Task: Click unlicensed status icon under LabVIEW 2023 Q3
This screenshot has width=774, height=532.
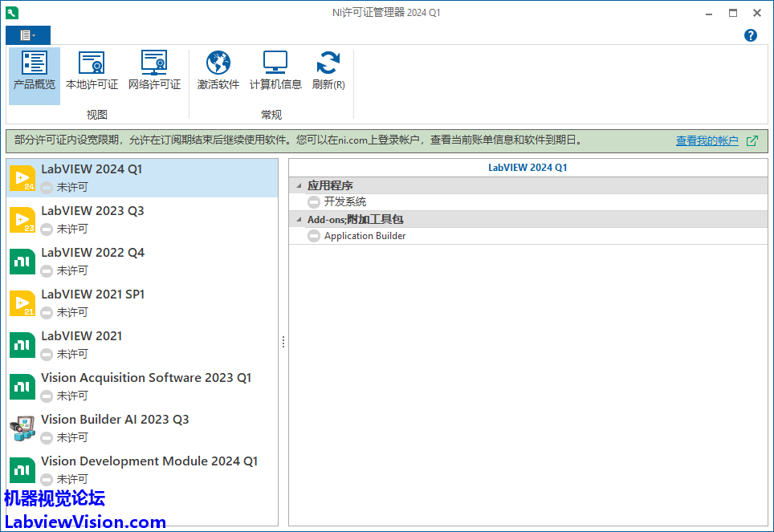Action: pyautogui.click(x=47, y=229)
